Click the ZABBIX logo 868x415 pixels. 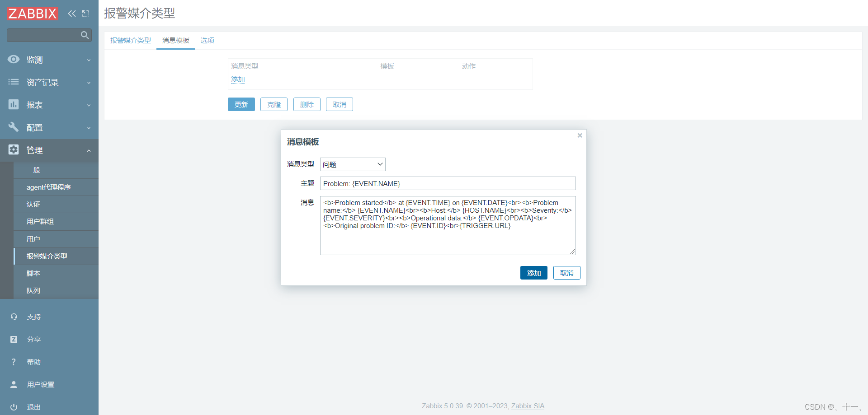pyautogui.click(x=33, y=14)
